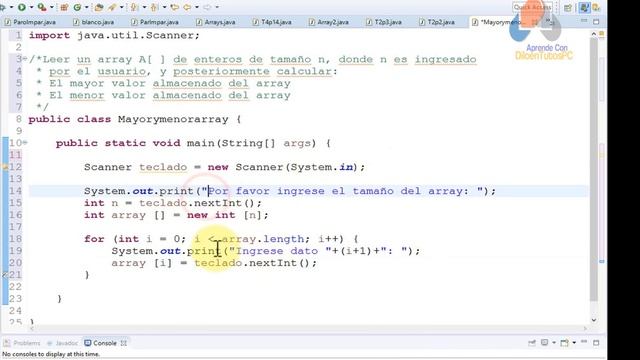Switch to the Debug perspective icon

(596, 7)
